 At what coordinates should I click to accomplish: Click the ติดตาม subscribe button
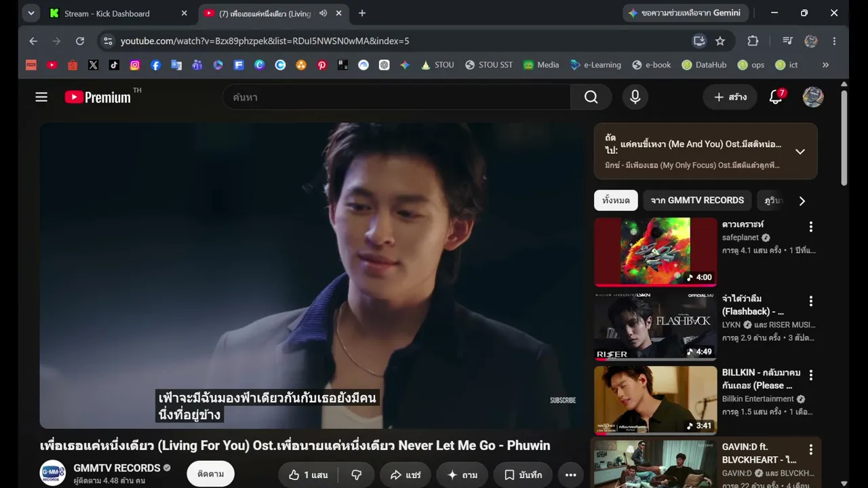coord(211,474)
